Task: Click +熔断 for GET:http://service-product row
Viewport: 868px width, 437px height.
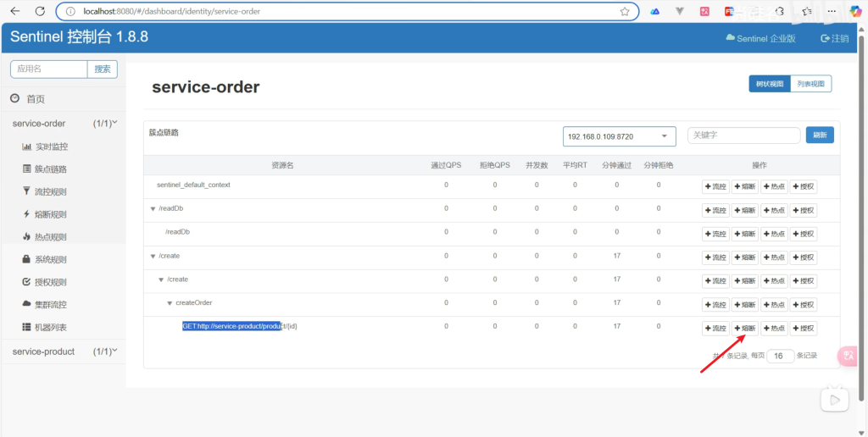Action: click(x=745, y=328)
